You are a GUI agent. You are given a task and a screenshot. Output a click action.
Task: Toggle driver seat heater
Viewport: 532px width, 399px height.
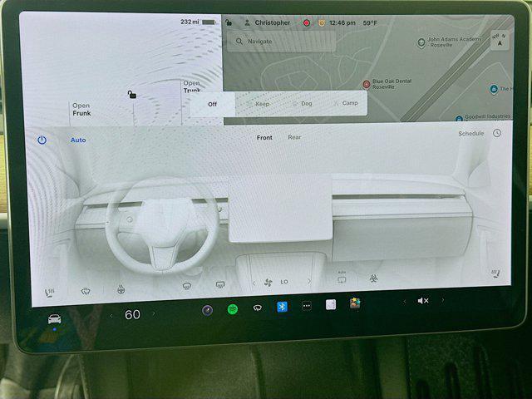(x=49, y=292)
